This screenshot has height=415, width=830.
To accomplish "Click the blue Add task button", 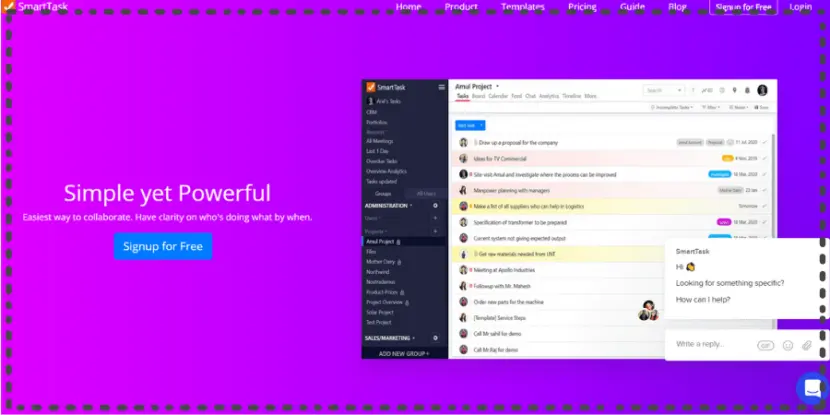I will [x=470, y=125].
